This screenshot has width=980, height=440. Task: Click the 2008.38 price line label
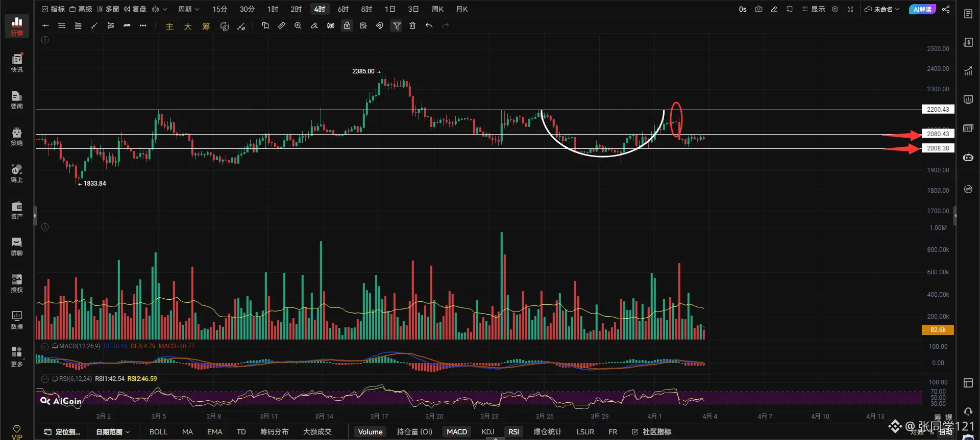pos(938,148)
